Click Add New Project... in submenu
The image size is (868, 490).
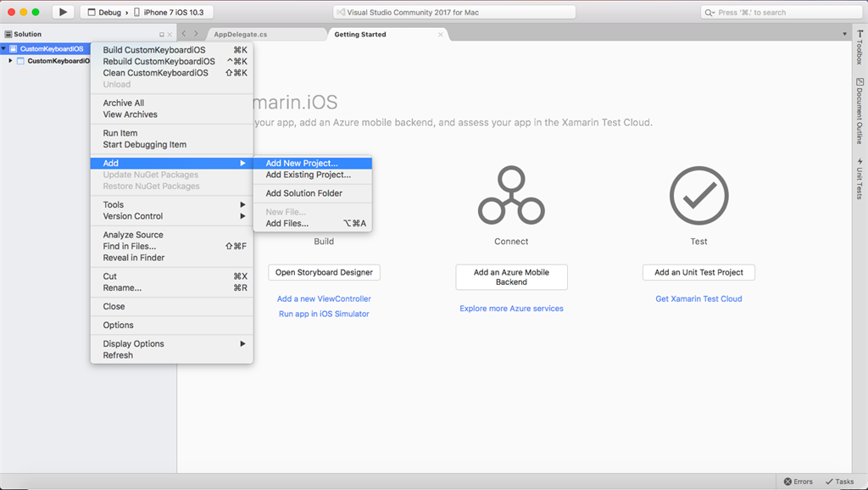click(312, 163)
